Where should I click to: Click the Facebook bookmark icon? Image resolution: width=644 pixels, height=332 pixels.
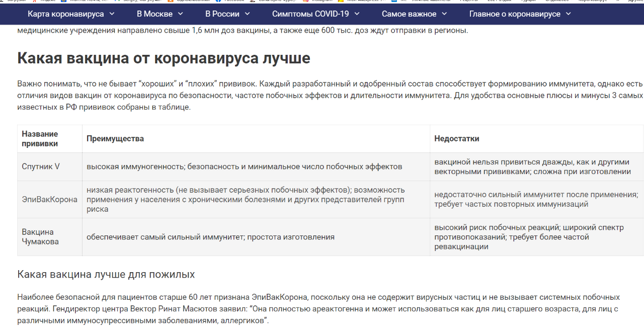coord(218,1)
